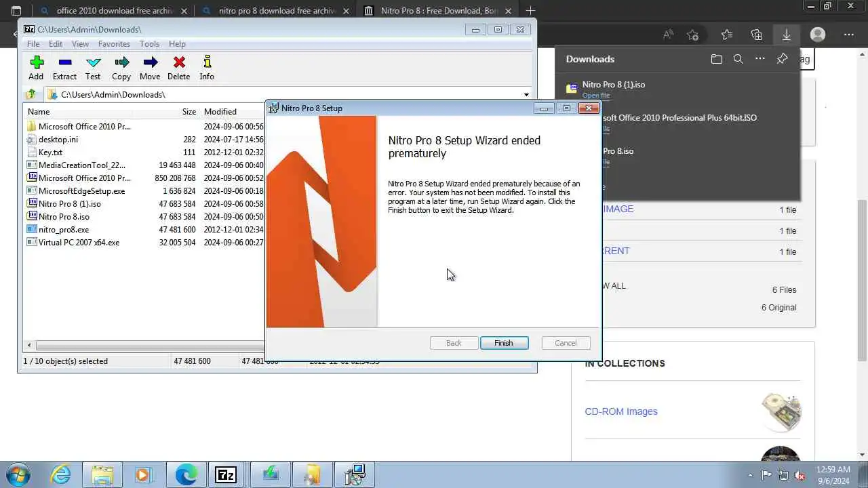Open the Edge tab actions menu icon

click(16, 11)
